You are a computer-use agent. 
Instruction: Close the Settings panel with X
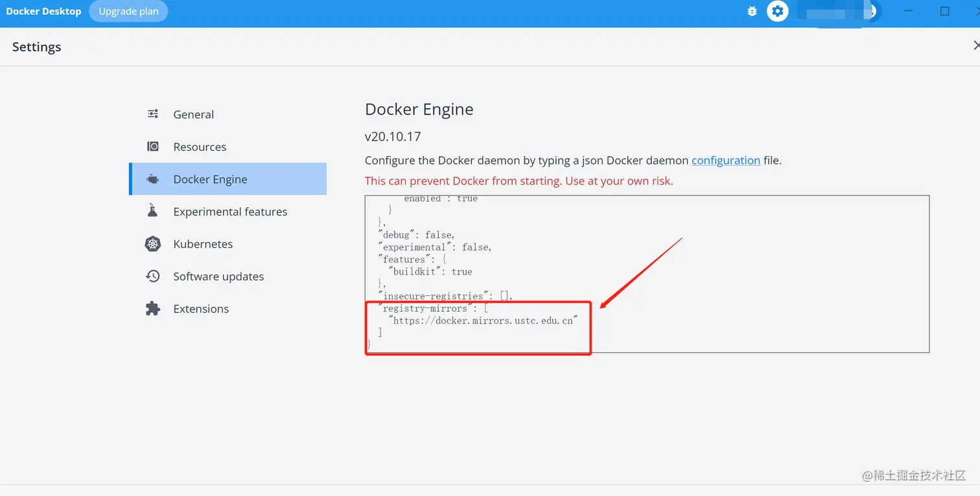(x=976, y=45)
